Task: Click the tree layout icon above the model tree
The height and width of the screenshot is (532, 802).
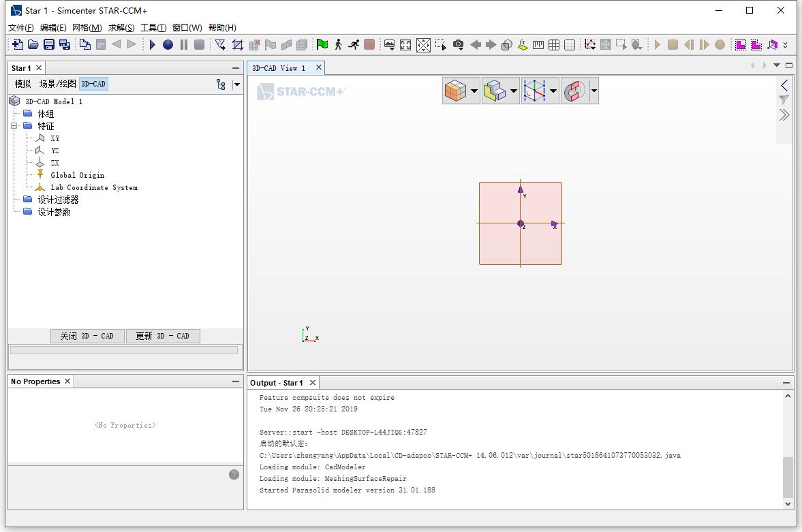Action: pos(221,84)
